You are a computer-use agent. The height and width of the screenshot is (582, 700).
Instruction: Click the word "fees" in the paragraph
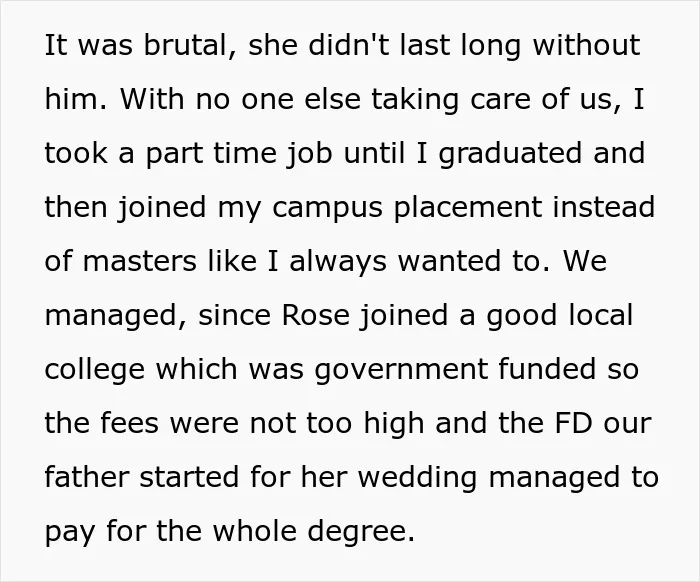(129, 423)
